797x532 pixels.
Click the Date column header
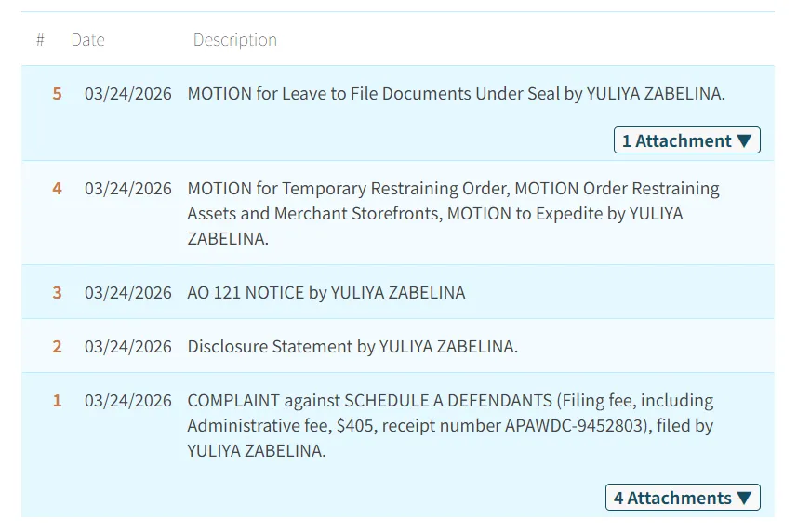pos(87,40)
